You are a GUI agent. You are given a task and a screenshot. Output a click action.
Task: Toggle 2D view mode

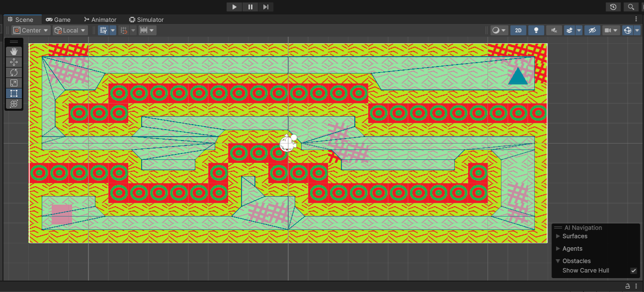[518, 30]
